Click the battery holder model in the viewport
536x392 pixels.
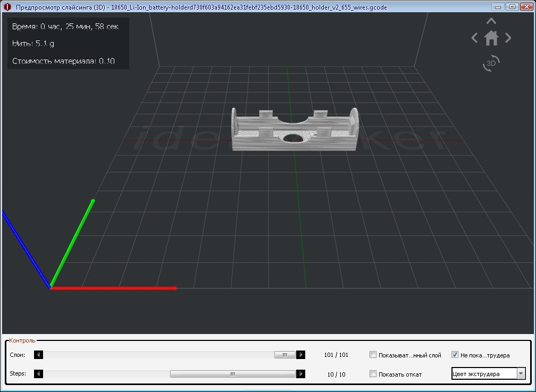pyautogui.click(x=294, y=130)
